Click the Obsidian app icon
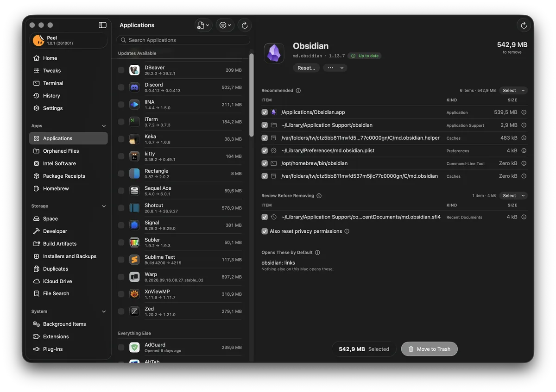 click(274, 53)
